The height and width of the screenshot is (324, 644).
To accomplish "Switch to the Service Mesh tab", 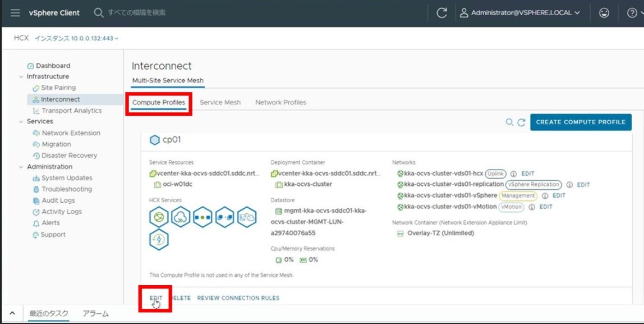I will click(220, 102).
